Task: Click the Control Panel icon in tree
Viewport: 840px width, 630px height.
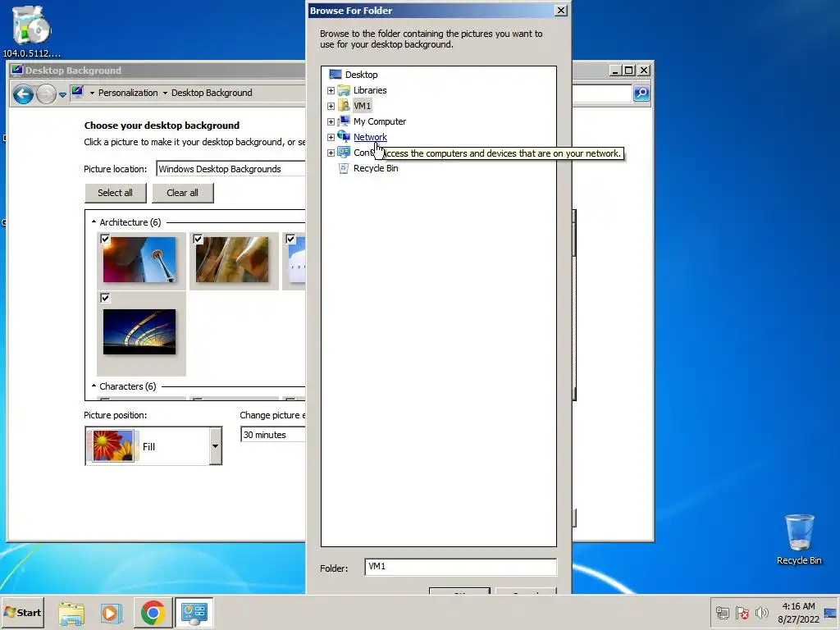Action: pyautogui.click(x=344, y=152)
